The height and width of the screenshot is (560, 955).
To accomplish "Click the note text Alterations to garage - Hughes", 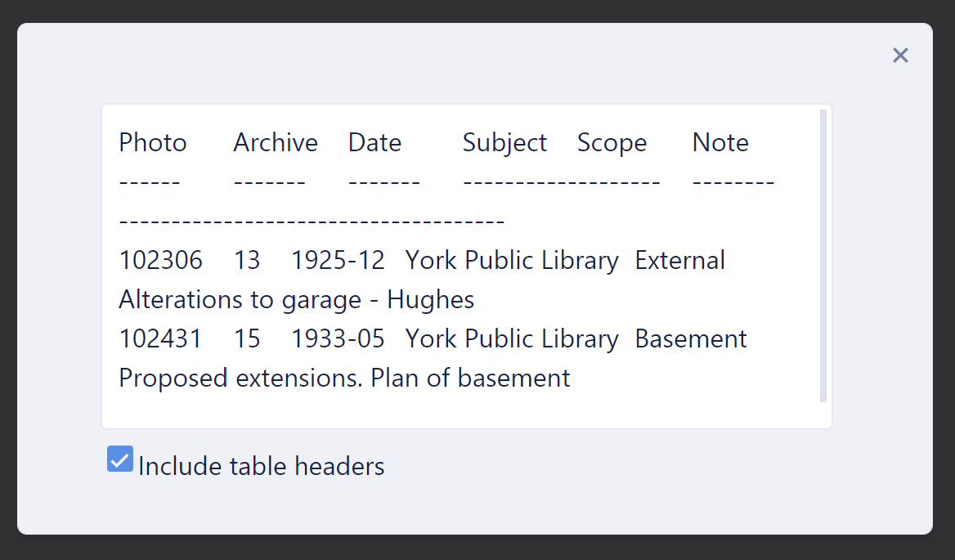I will click(x=296, y=299).
